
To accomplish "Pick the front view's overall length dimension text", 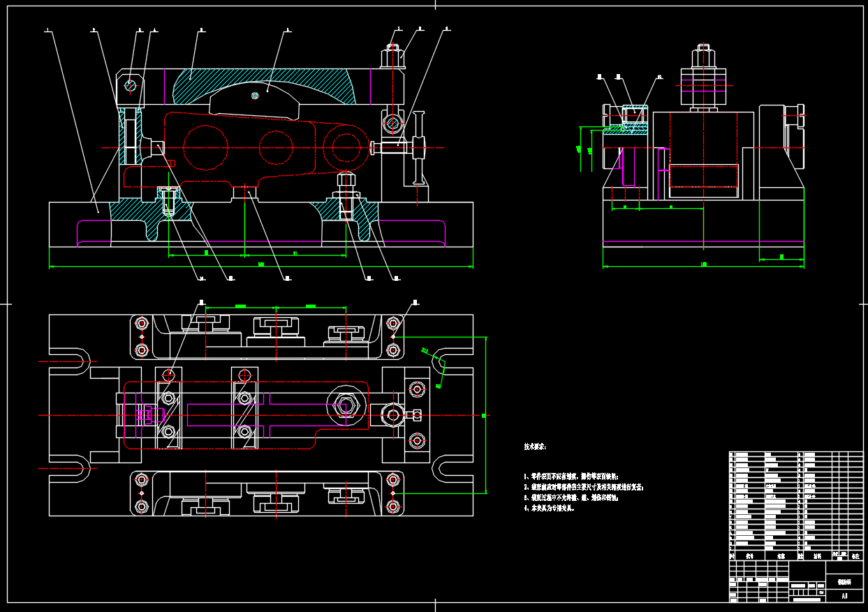I will [260, 264].
